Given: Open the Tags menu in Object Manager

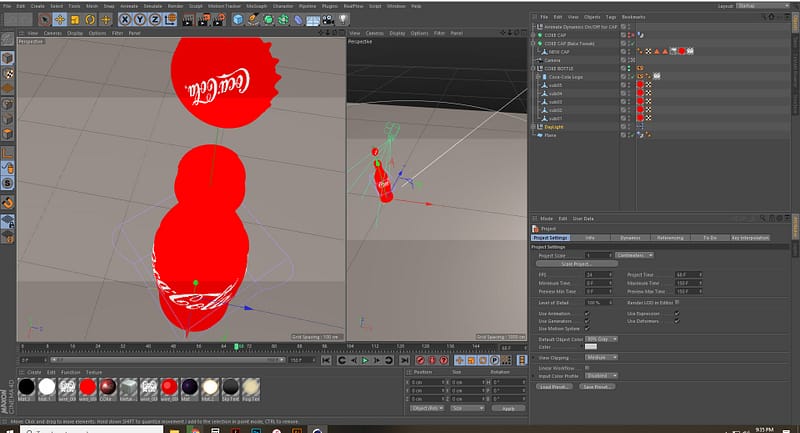Looking at the screenshot, I should tap(611, 17).
